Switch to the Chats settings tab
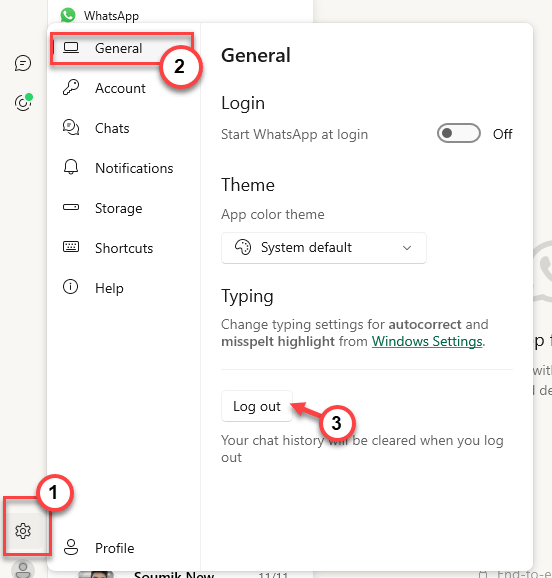 point(122,128)
